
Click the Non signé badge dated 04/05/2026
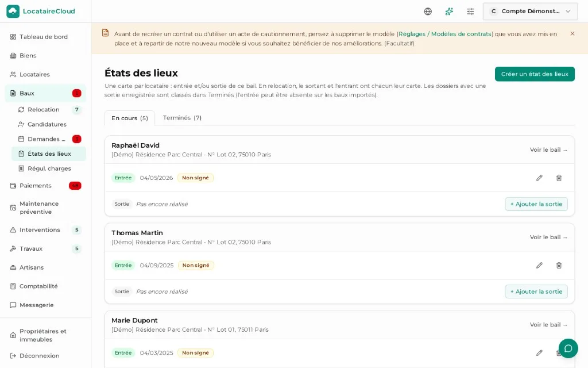click(x=195, y=178)
